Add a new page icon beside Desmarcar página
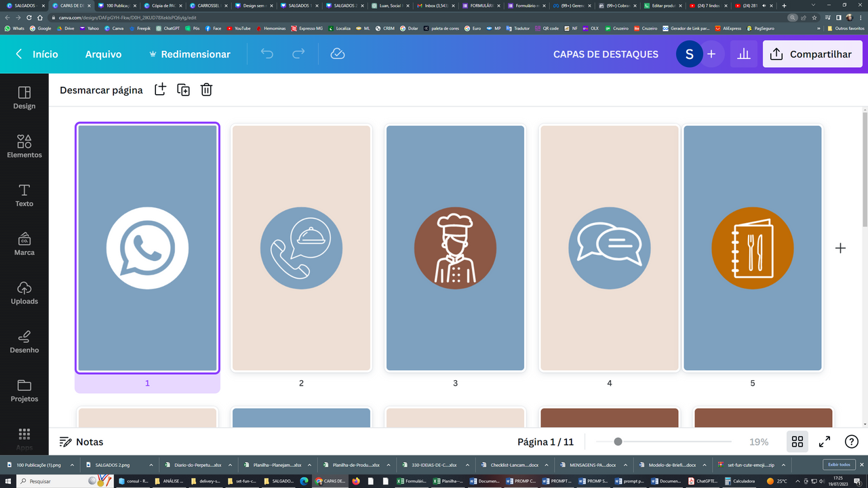Screen dimensions: 868x488 [x=160, y=89]
